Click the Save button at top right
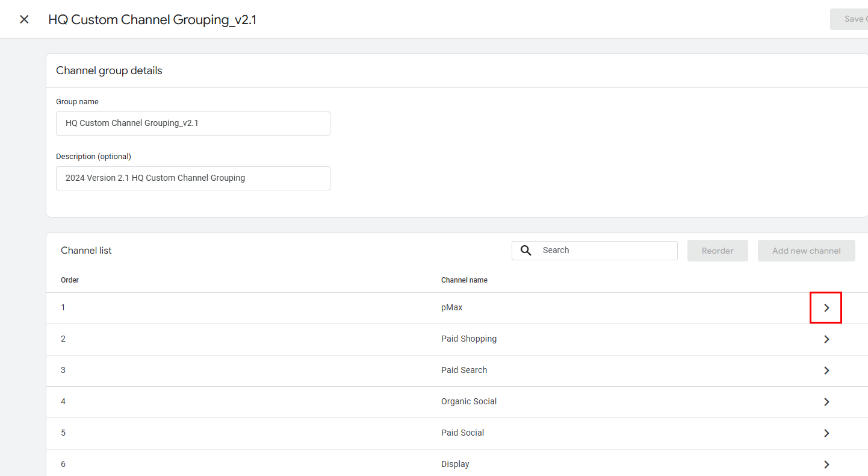 click(850, 19)
